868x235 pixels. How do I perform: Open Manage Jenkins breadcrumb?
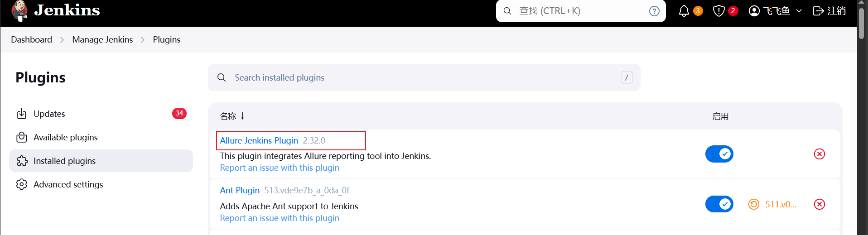(x=102, y=39)
